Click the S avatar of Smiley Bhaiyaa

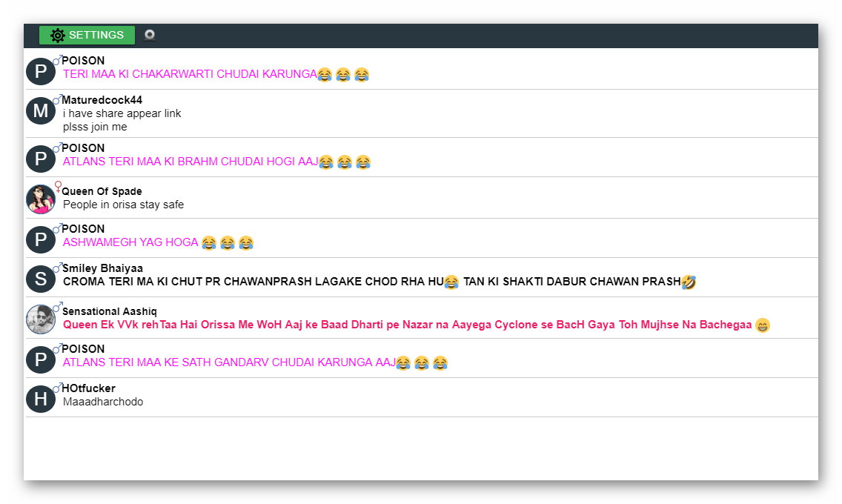coord(41,279)
